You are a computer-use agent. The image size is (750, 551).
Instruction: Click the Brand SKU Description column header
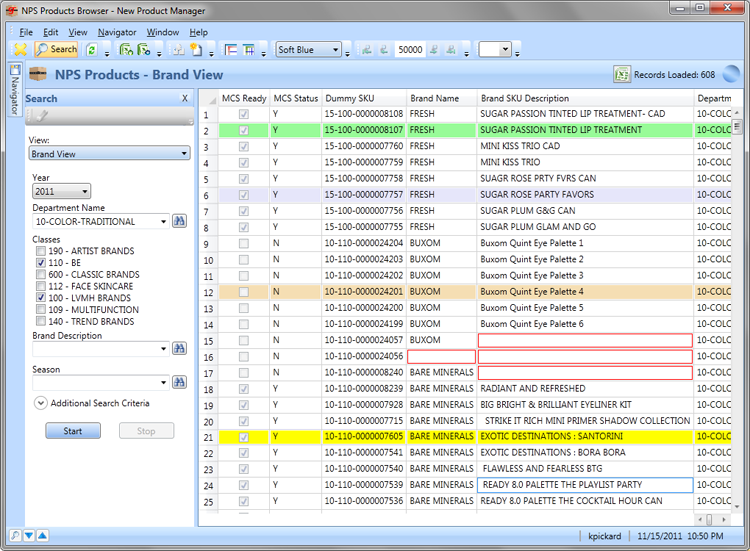pos(585,98)
